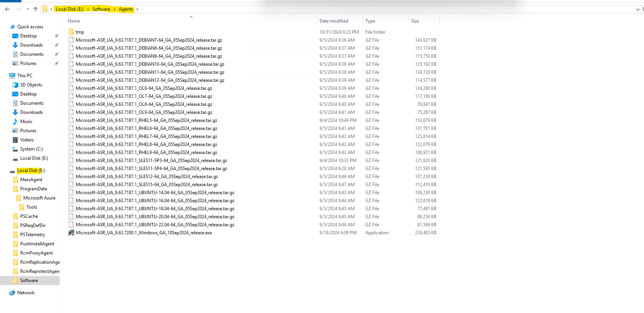Viewport: 644px width, 313px height.
Task: Click 226,483 KB size value
Action: pos(426,233)
